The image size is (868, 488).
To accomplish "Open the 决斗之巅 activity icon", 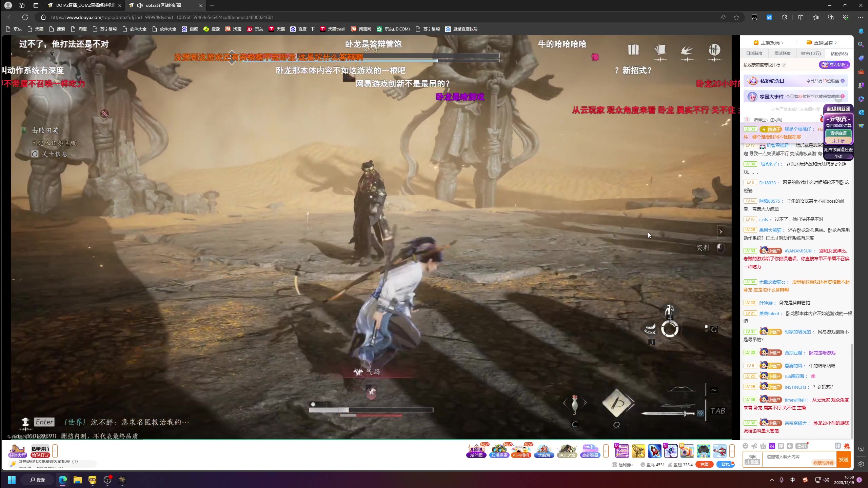I will (567, 451).
